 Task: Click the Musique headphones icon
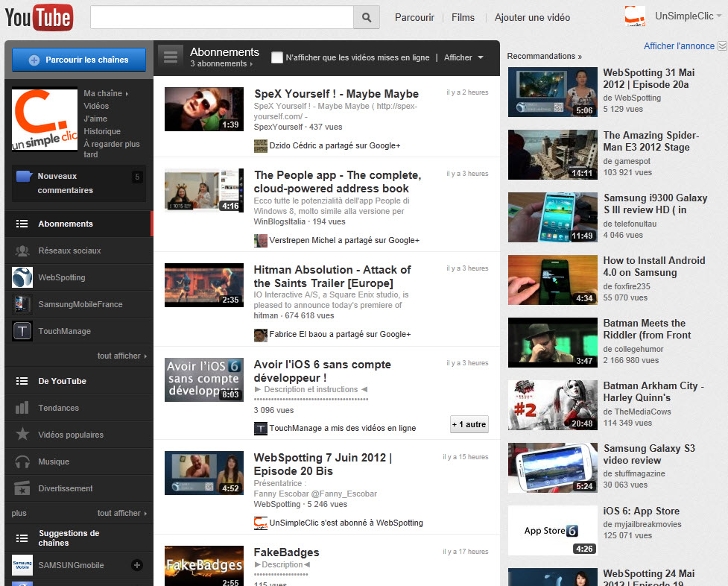point(22,462)
